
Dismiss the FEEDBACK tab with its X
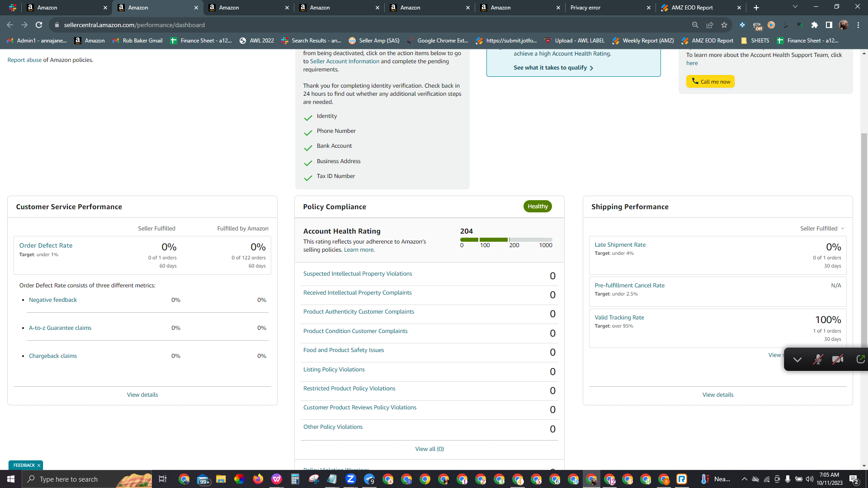tap(39, 465)
